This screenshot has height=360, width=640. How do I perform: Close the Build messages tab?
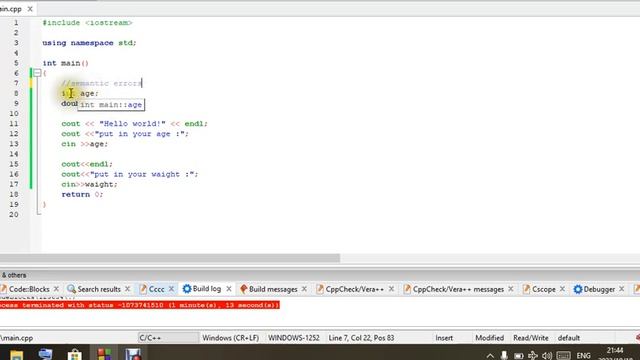click(x=304, y=289)
